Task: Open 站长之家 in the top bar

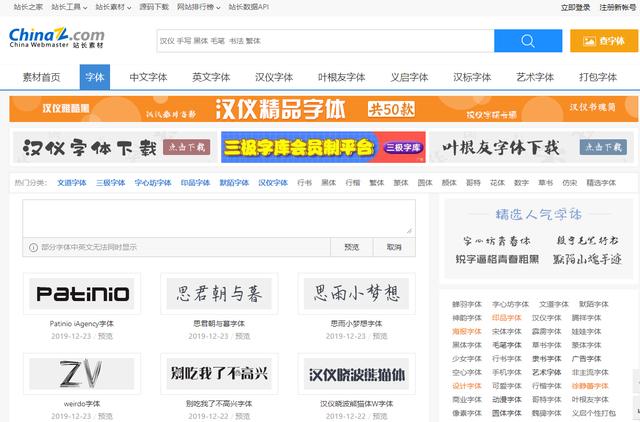Action: point(28,7)
